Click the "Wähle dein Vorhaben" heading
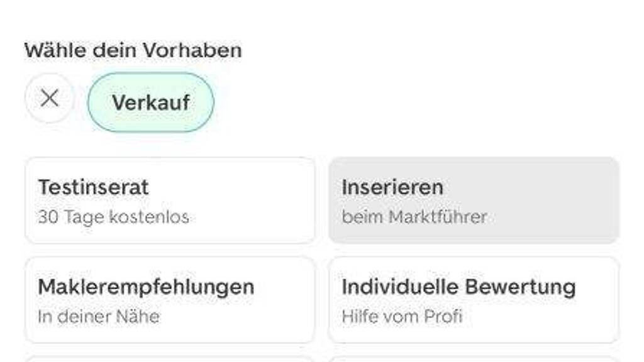644x362 pixels. [x=133, y=50]
